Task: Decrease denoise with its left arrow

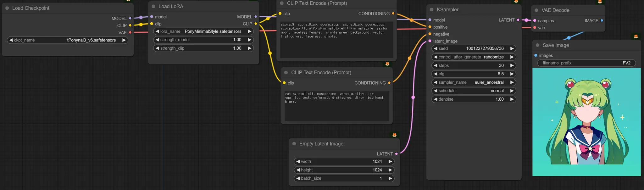Action: coord(436,99)
